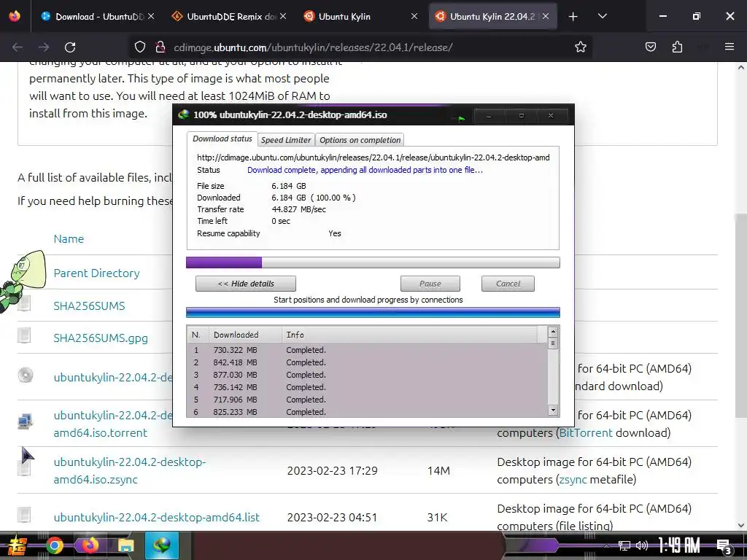Screen dimensions: 747x560
Task: Click scroll down arrow in connections list
Action: click(553, 410)
